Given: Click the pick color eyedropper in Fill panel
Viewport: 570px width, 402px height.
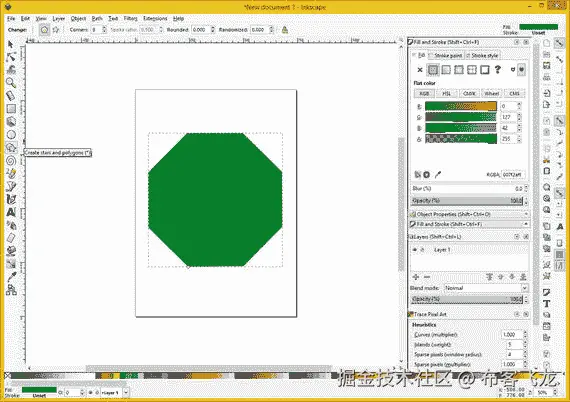Looking at the screenshot, I should 438,175.
